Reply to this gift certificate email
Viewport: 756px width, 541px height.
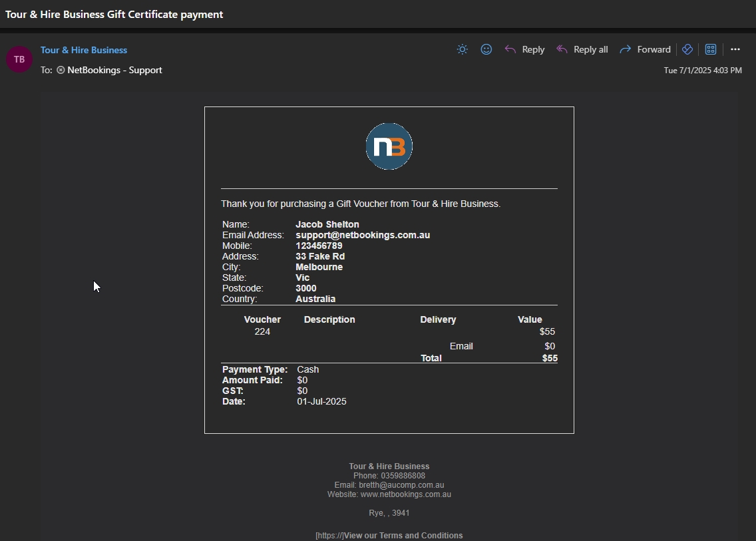coord(524,49)
